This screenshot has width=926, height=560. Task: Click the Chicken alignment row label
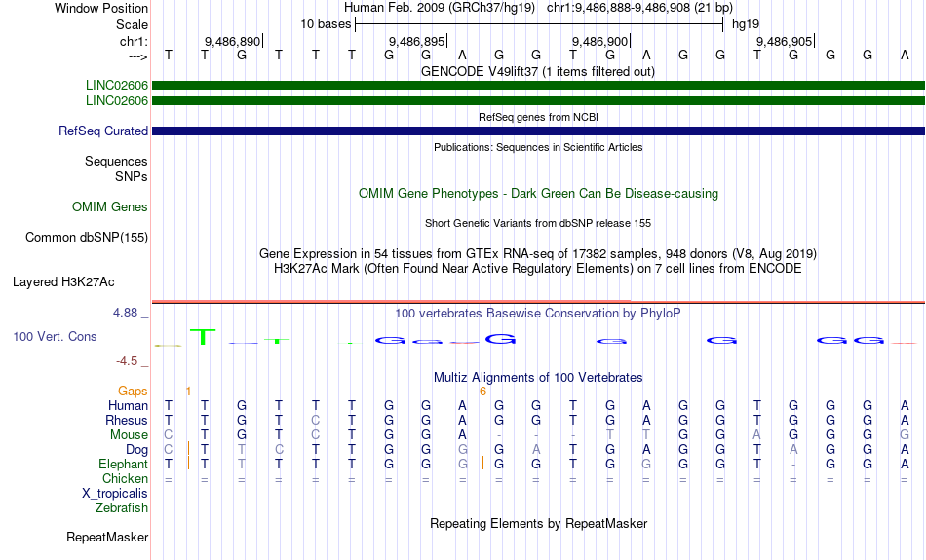tap(125, 478)
